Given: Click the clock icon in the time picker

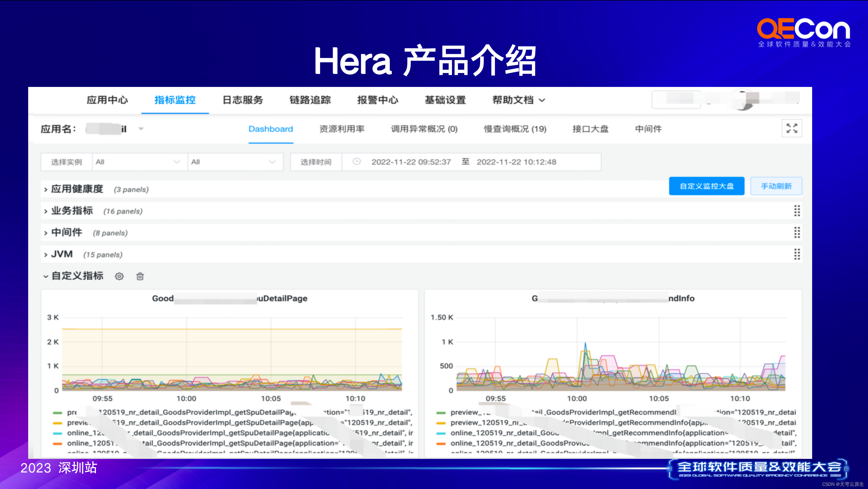Looking at the screenshot, I should (357, 162).
